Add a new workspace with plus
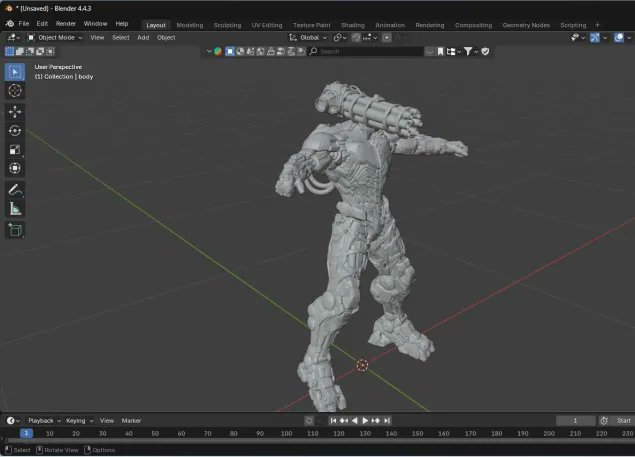Screen dimensions: 635x457 [597, 25]
